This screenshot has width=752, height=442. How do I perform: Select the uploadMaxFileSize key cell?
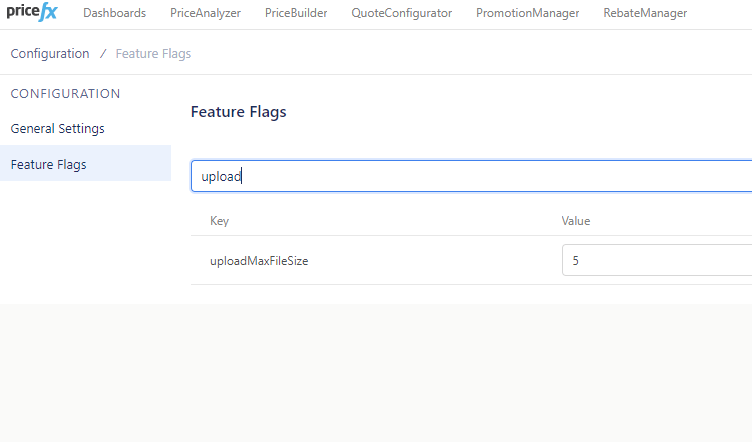[x=266, y=261]
